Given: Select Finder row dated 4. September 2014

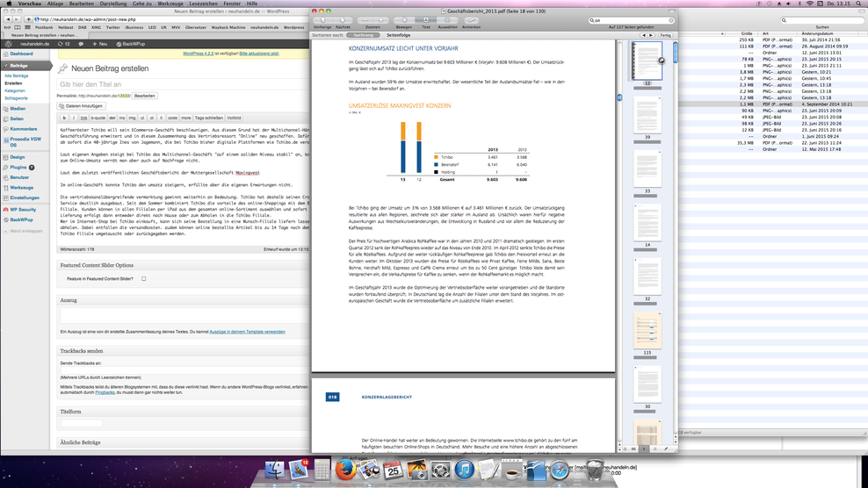Looking at the screenshot, I should coord(773,104).
